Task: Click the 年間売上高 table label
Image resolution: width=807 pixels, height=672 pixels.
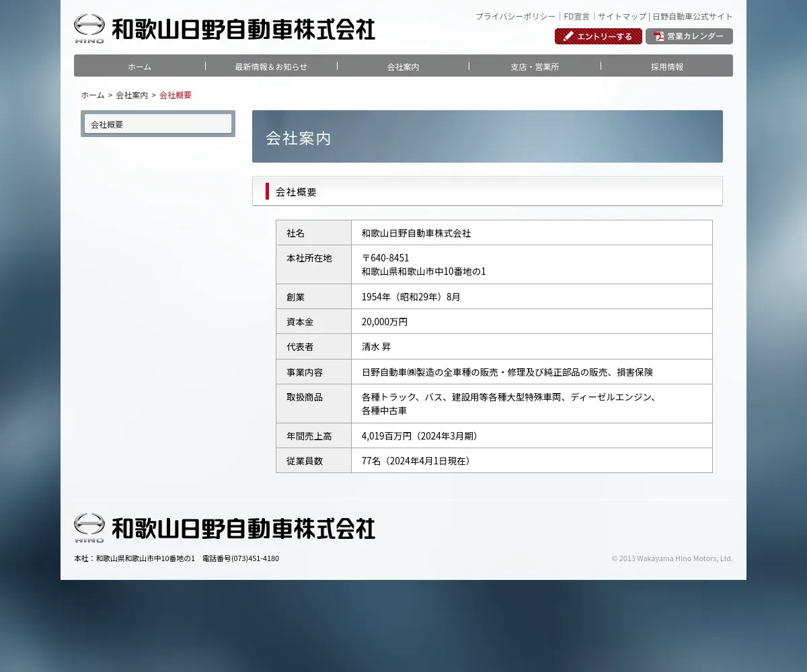Action: tap(309, 436)
